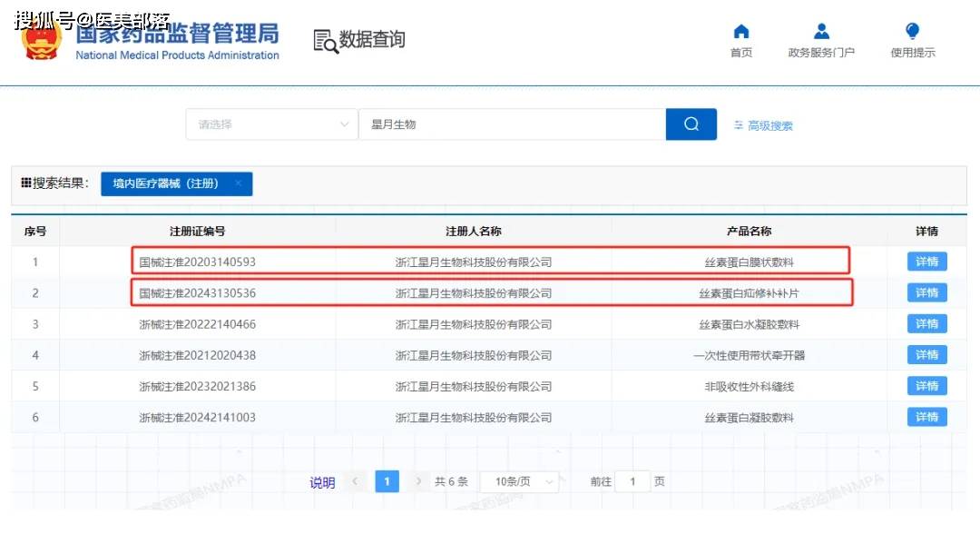The height and width of the screenshot is (534, 980).
Task: Open the 说明 link
Action: pyautogui.click(x=322, y=483)
